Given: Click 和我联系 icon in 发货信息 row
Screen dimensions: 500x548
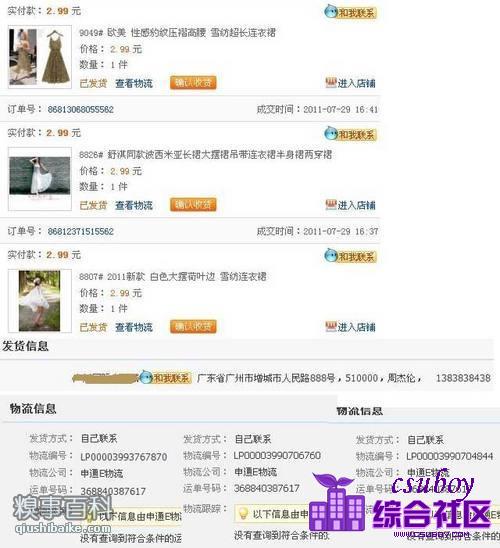Looking at the screenshot, I should [165, 378].
